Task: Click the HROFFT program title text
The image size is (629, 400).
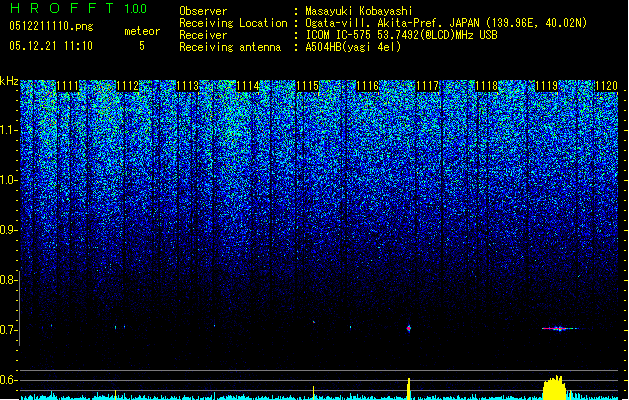Action: (x=62, y=8)
